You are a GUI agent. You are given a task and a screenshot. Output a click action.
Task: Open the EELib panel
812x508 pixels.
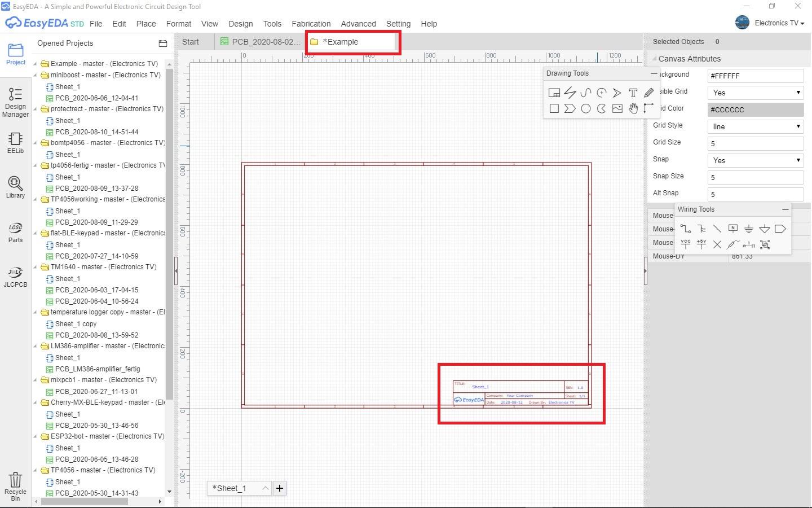pos(15,143)
